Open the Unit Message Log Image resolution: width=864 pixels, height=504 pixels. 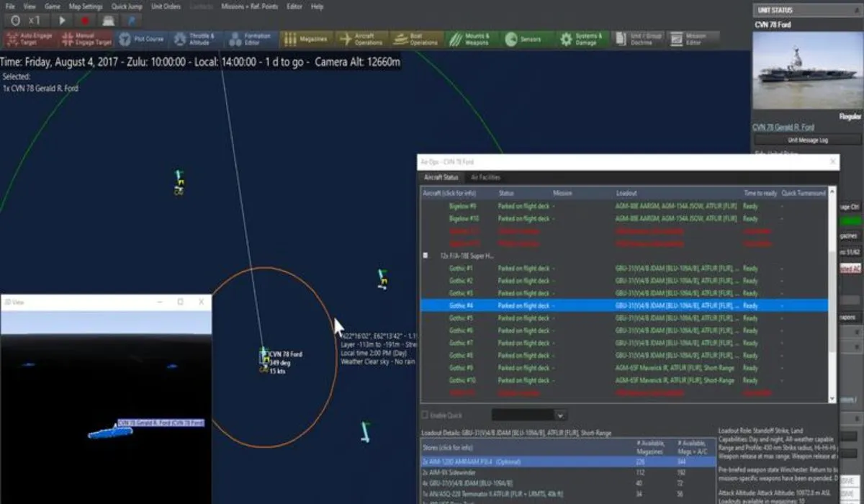tap(806, 140)
